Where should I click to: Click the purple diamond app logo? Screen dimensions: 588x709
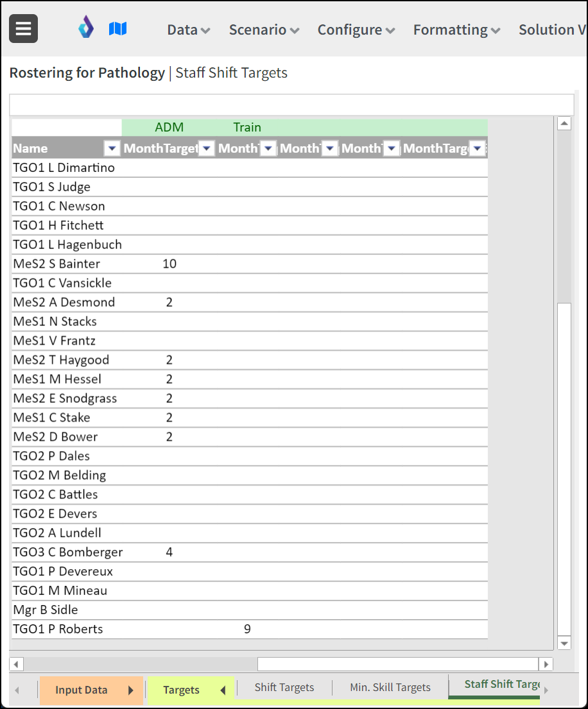[x=86, y=27]
